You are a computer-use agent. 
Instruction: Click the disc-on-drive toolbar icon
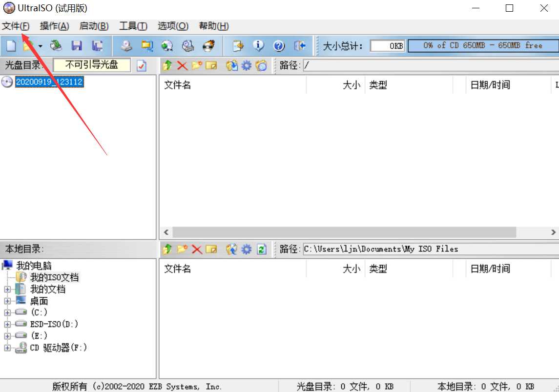point(188,45)
